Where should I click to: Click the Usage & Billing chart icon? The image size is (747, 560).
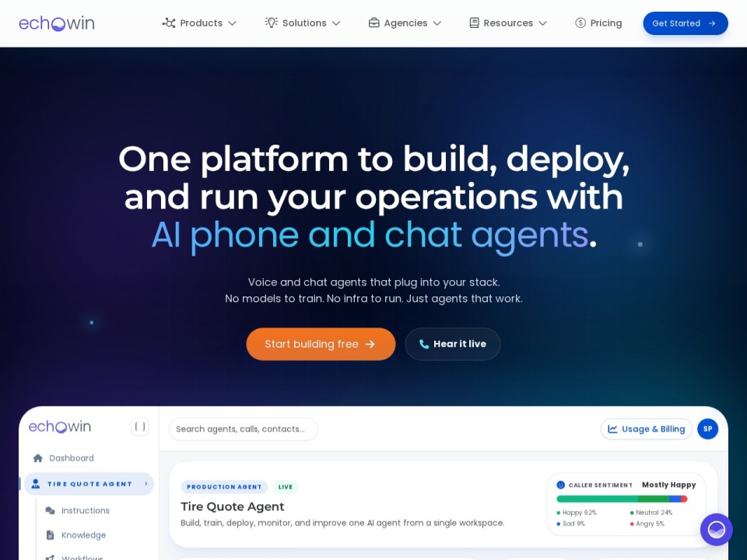tap(612, 429)
